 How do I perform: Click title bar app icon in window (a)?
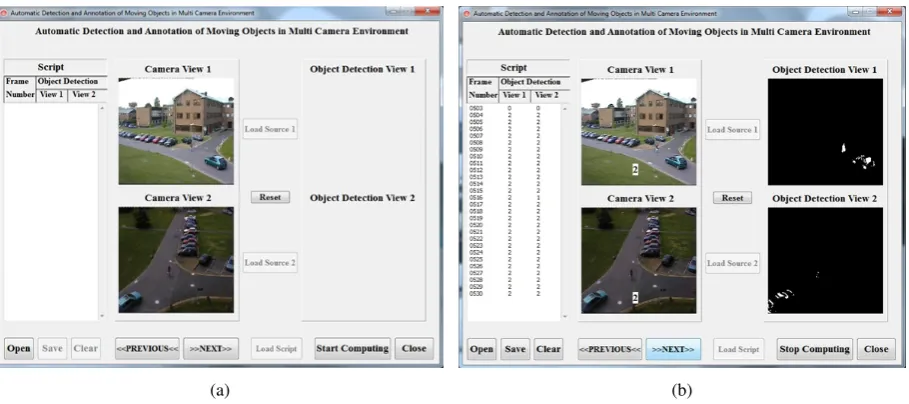(x=5, y=13)
